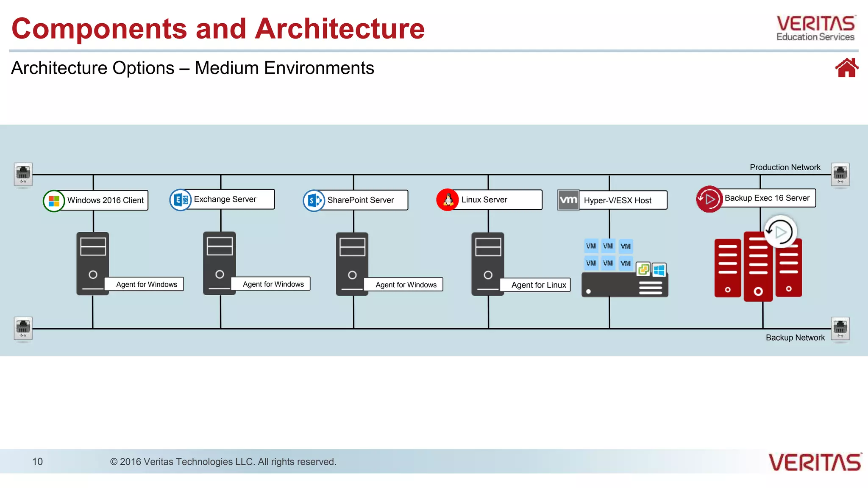Click the Veritas logo in footer
Screen dimensions: 868x488
[x=815, y=462]
